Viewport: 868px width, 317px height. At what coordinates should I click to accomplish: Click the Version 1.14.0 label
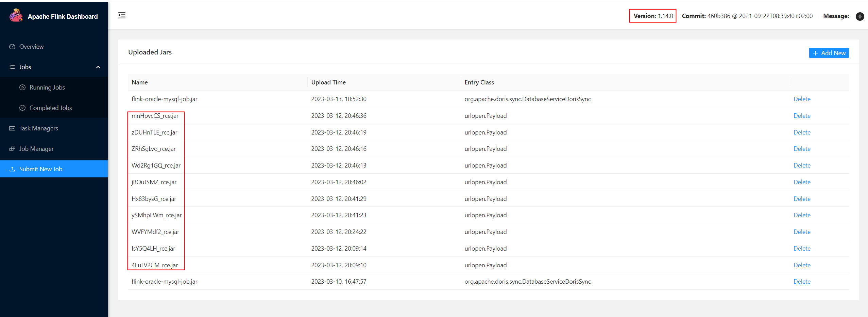pos(653,16)
